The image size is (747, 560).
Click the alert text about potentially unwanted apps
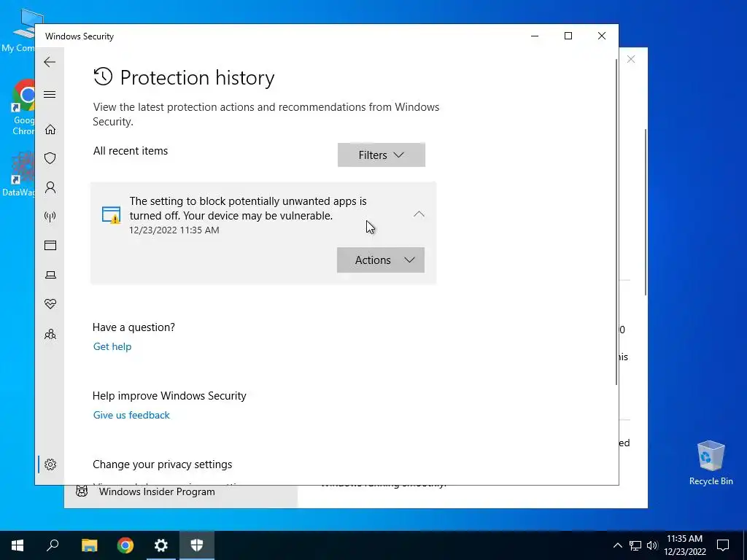click(x=248, y=208)
